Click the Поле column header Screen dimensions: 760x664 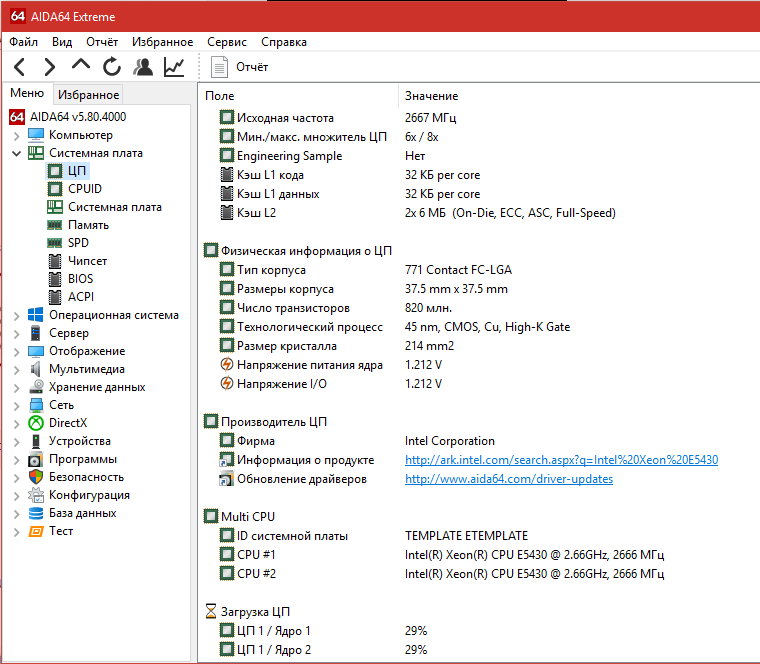(x=220, y=96)
